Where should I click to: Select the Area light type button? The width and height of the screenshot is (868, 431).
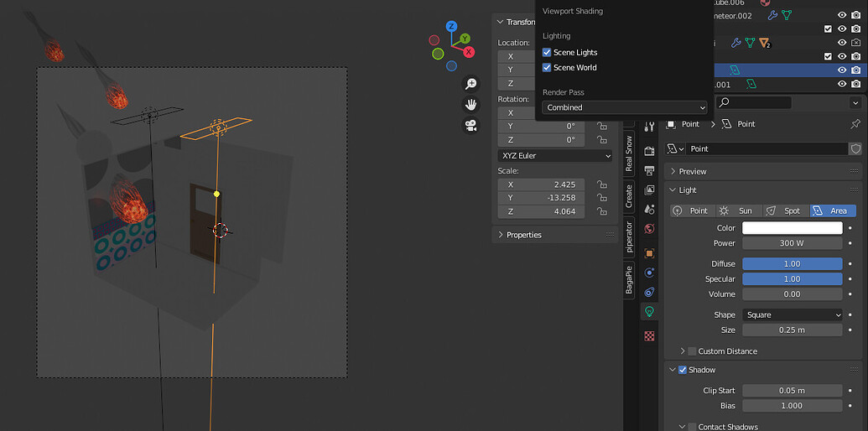pos(833,210)
